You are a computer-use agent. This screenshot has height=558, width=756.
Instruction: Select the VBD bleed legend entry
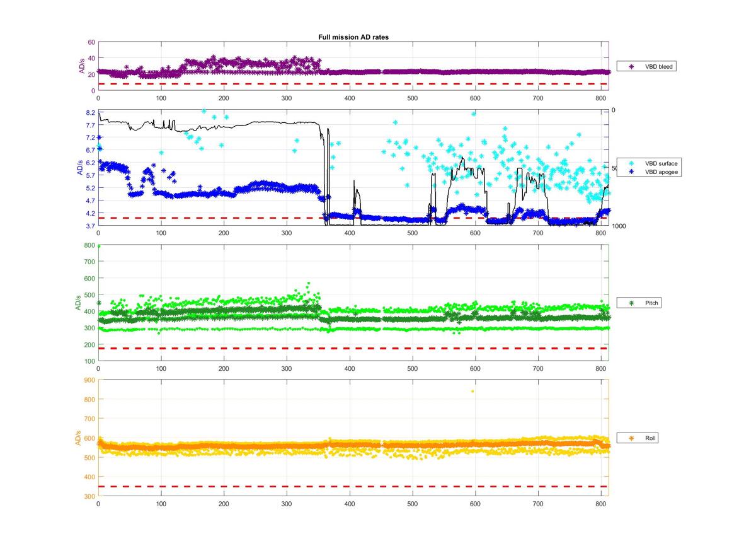(646, 66)
